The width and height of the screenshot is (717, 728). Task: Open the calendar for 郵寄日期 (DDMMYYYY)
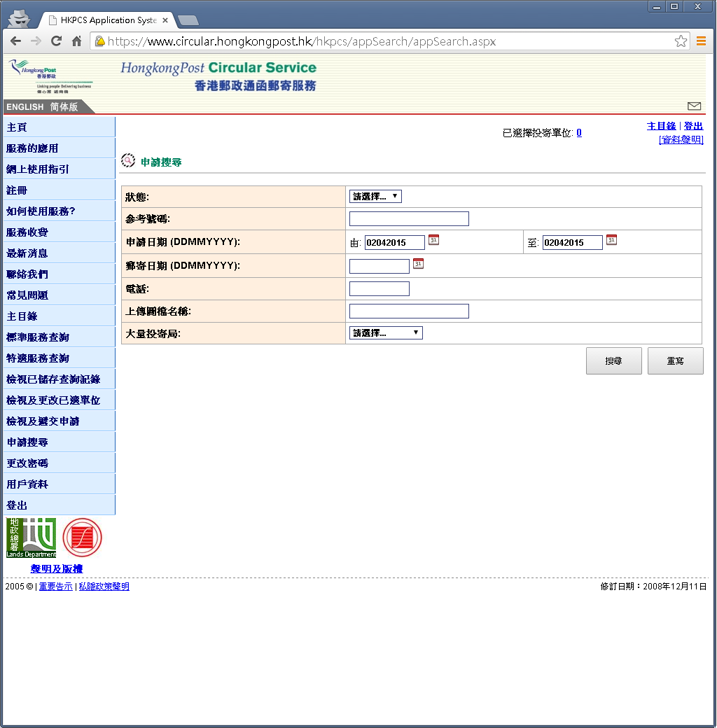(417, 265)
